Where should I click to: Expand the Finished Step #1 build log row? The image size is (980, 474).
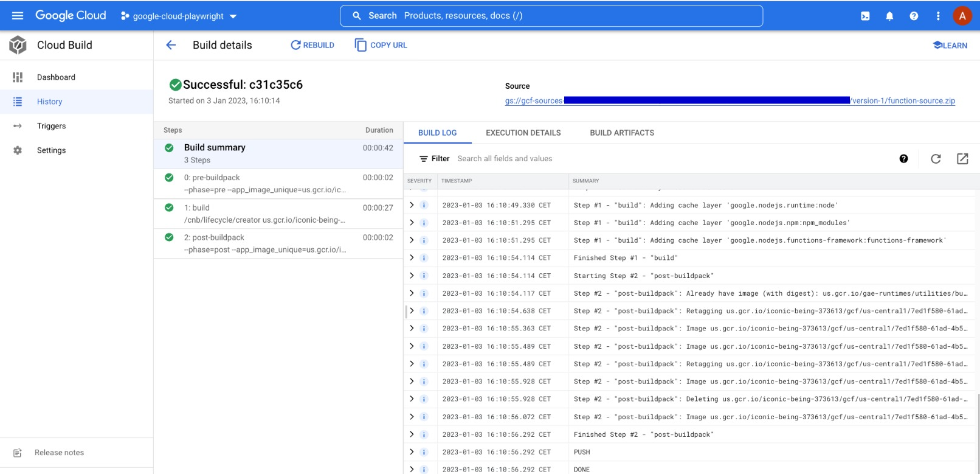coord(412,258)
